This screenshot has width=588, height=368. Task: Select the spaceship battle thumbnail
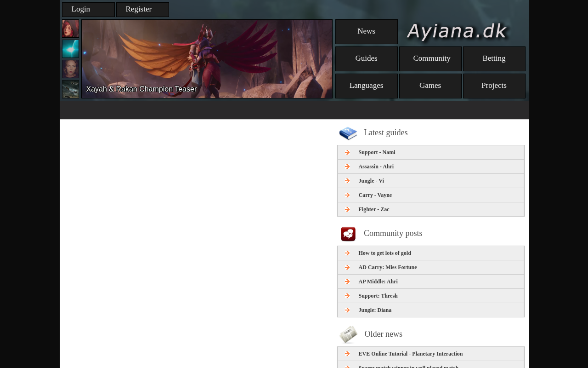(71, 89)
